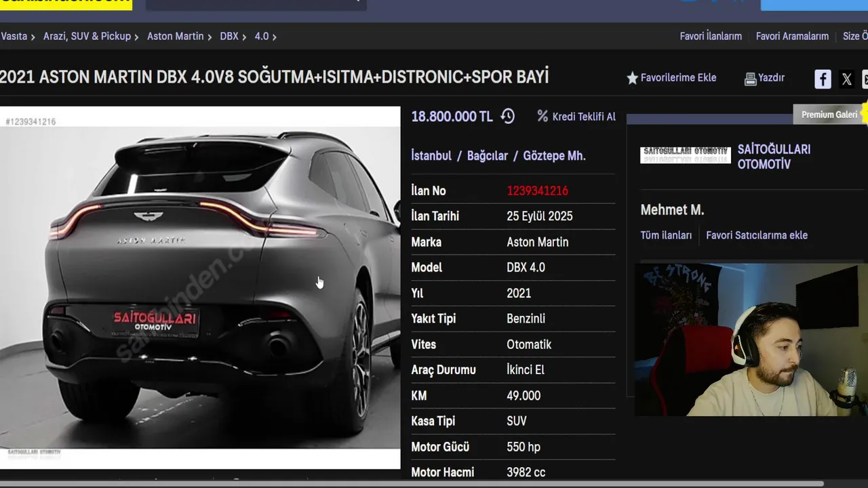Open İstanbul location link
Screen dimensions: 868x488
431,156
